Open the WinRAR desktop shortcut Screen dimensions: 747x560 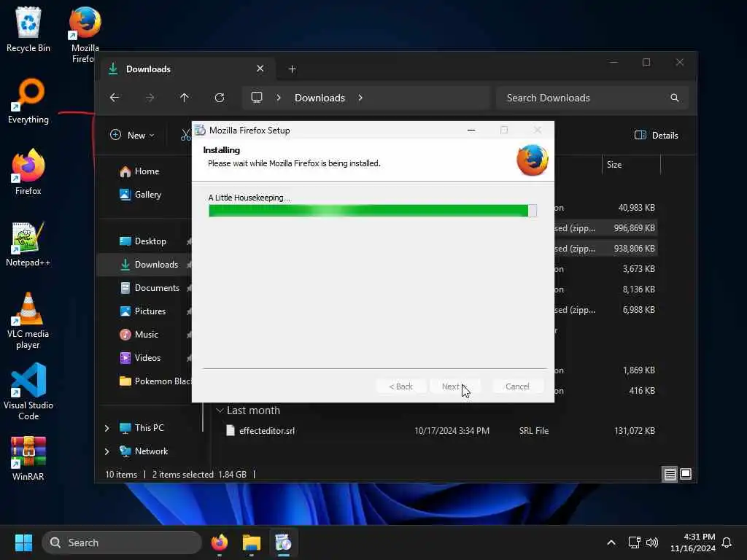tap(28, 458)
